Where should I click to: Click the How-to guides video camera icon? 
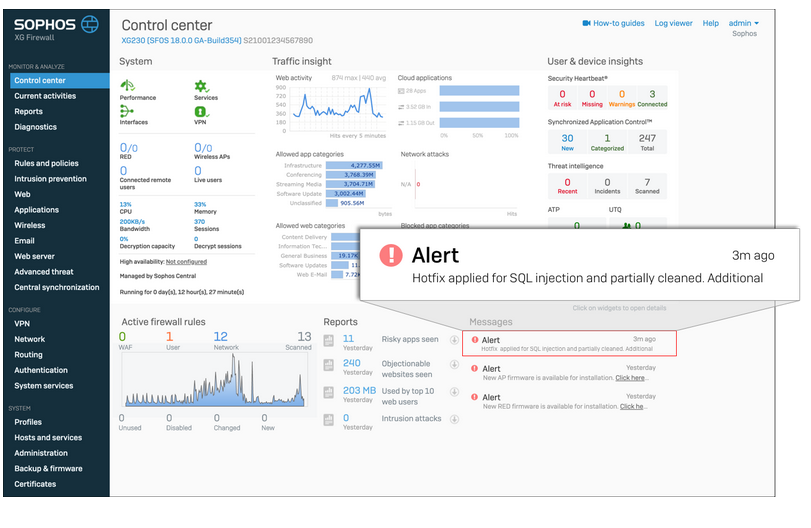tap(587, 23)
